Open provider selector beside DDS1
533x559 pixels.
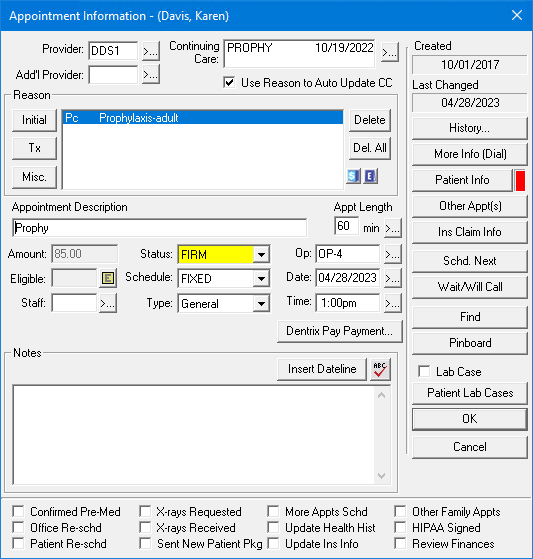[150, 52]
